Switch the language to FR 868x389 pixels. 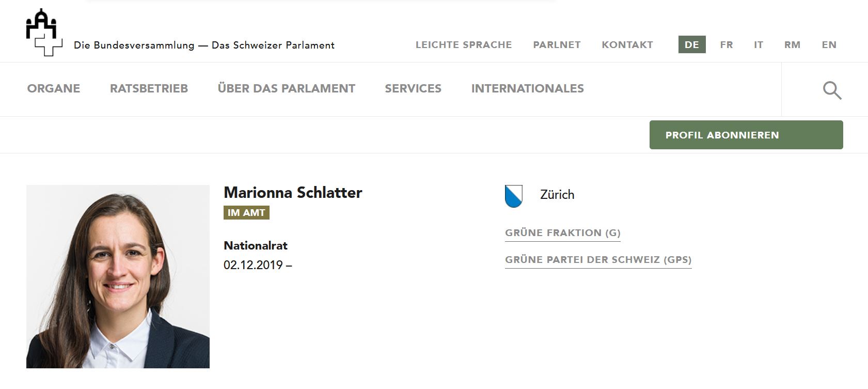tap(726, 45)
